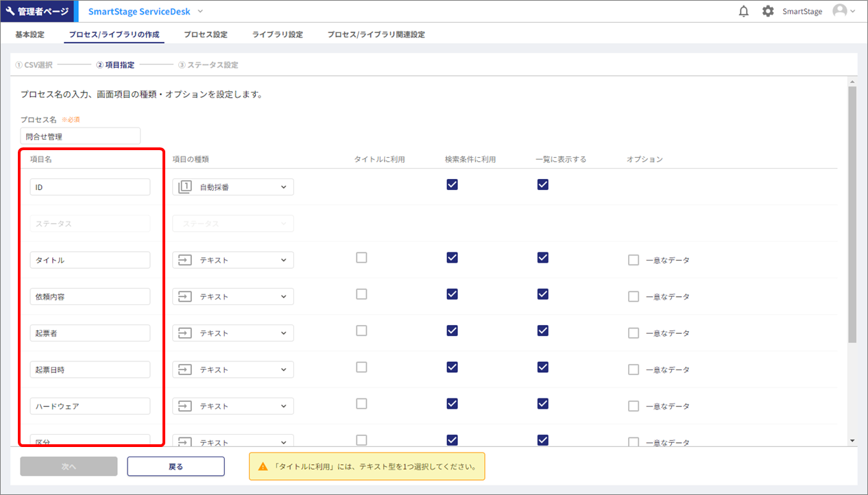Click the wrench icon beside 管理者ページ
The height and width of the screenshot is (495, 868).
pos(11,12)
